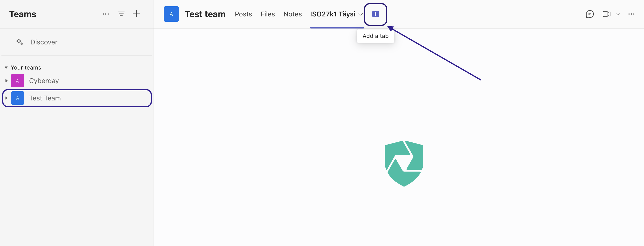The height and width of the screenshot is (246, 644).
Task: Open channel more options ellipsis
Action: pos(631,14)
